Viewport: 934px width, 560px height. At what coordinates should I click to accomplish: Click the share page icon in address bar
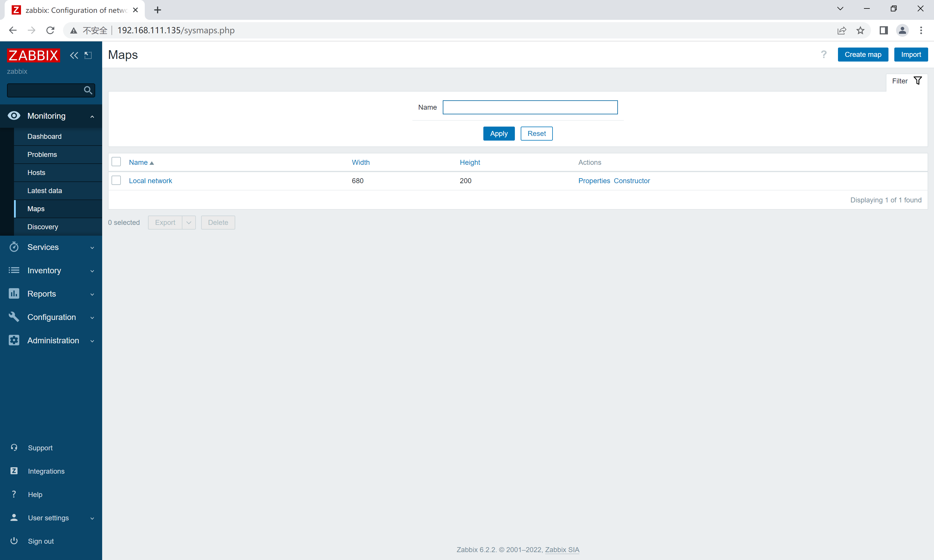[x=841, y=30]
